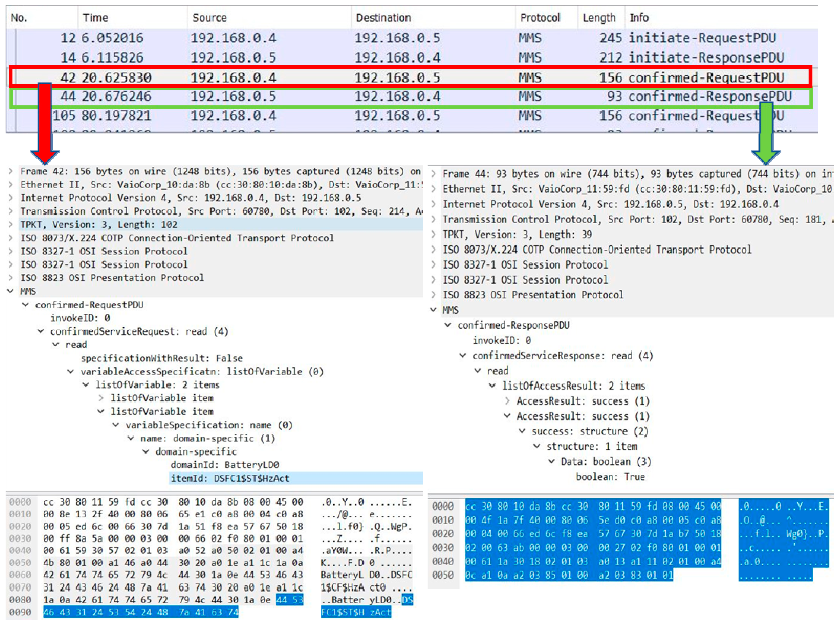Expand the Ethernet II row of Frame 42

click(x=11, y=184)
